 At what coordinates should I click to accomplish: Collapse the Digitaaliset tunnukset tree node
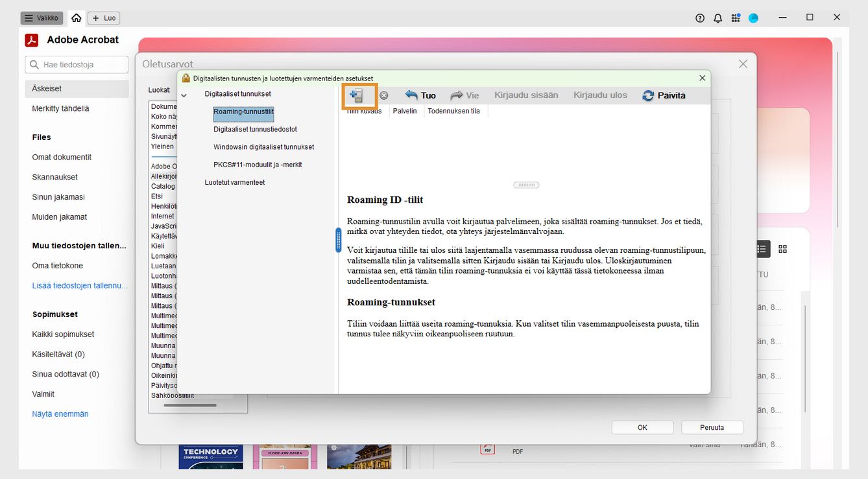click(x=184, y=95)
